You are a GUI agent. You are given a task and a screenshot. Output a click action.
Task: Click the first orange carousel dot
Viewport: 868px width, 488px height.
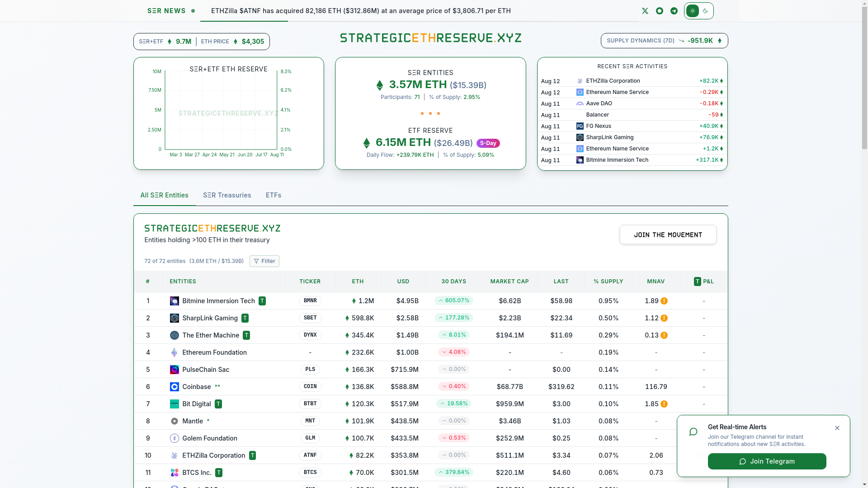[x=422, y=113]
